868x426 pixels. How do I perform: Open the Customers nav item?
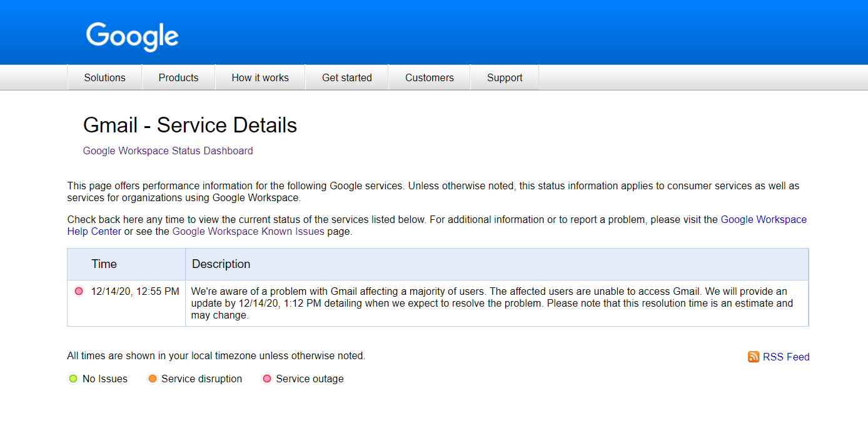pos(430,77)
